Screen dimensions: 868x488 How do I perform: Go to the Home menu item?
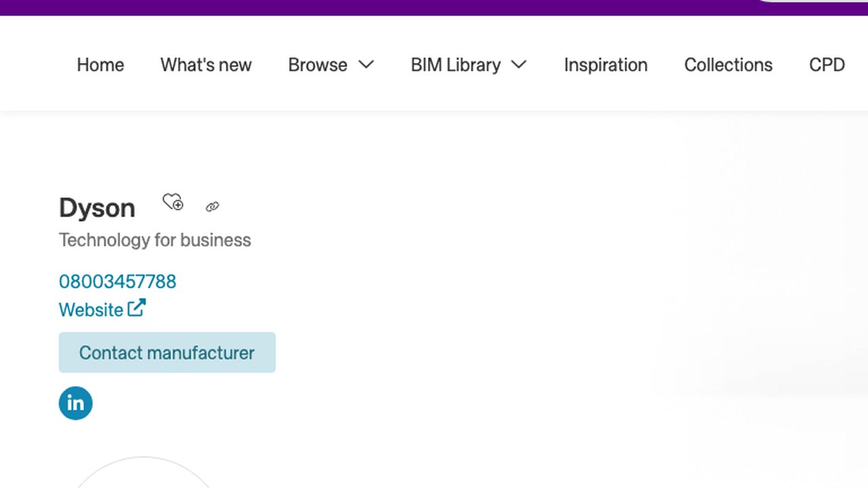[x=100, y=65]
